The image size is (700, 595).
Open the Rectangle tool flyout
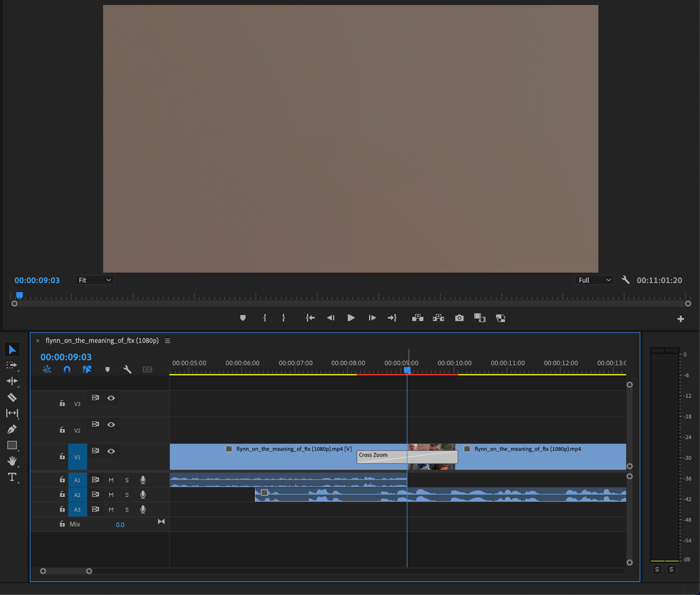(12, 445)
